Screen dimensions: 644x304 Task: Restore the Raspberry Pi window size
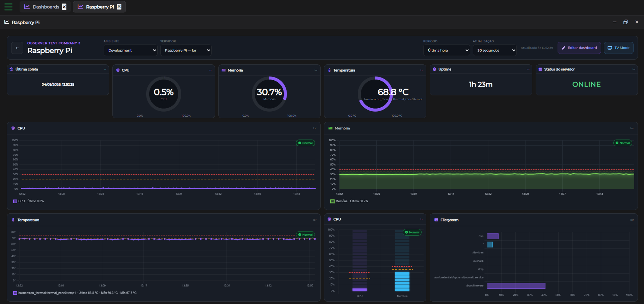625,22
